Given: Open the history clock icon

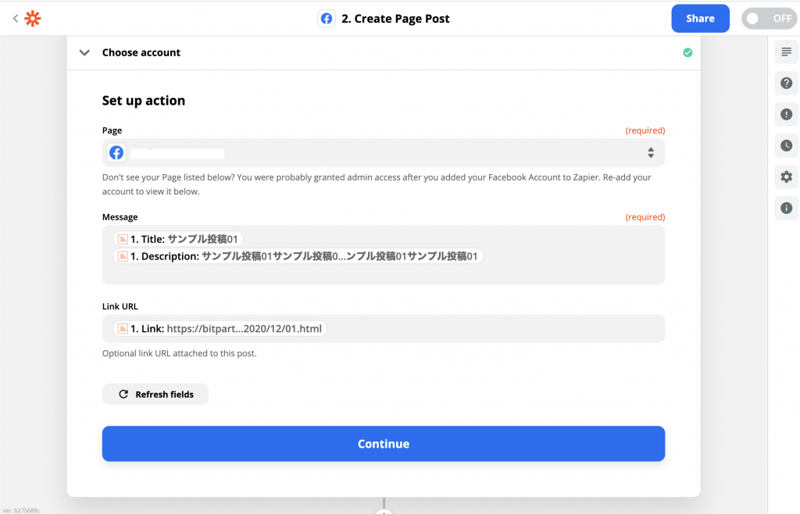Looking at the screenshot, I should (x=786, y=146).
